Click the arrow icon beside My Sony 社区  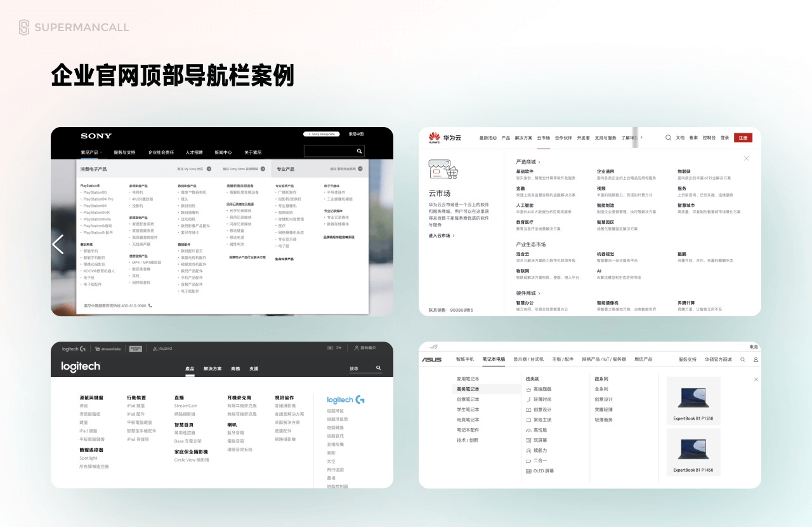[209, 170]
